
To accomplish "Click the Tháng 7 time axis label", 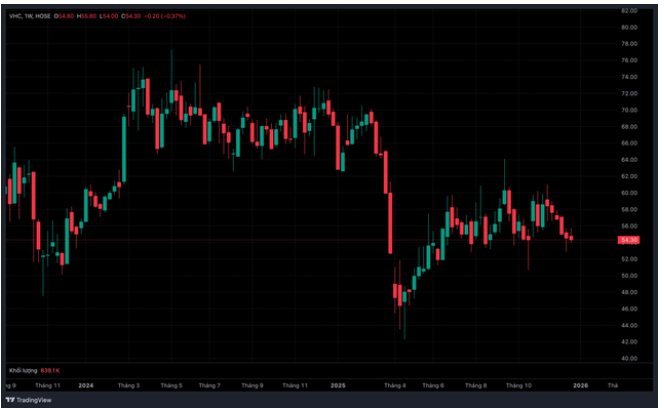I will tap(210, 386).
